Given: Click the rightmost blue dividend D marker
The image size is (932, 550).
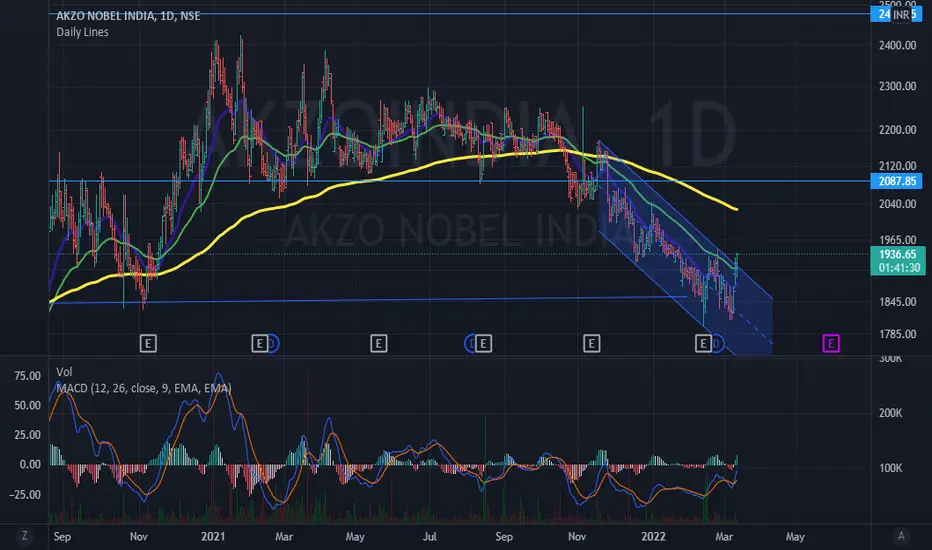Looking at the screenshot, I should tap(717, 344).
